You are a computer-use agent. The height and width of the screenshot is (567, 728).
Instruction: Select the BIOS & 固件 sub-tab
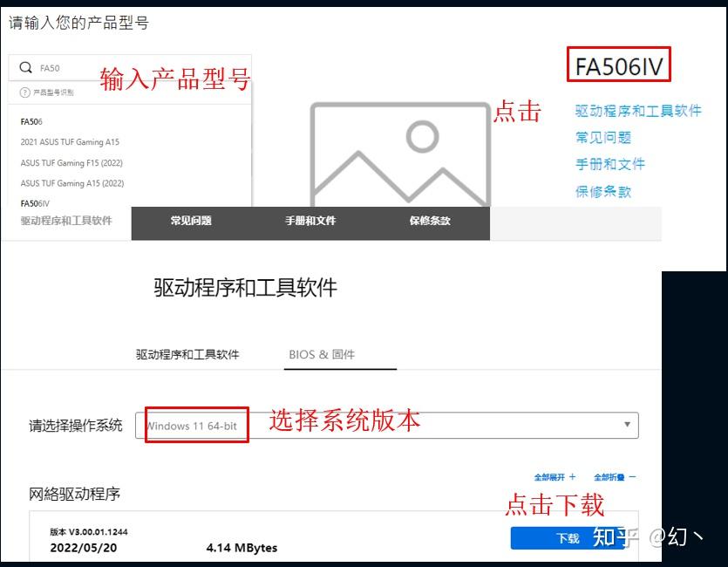[322, 355]
